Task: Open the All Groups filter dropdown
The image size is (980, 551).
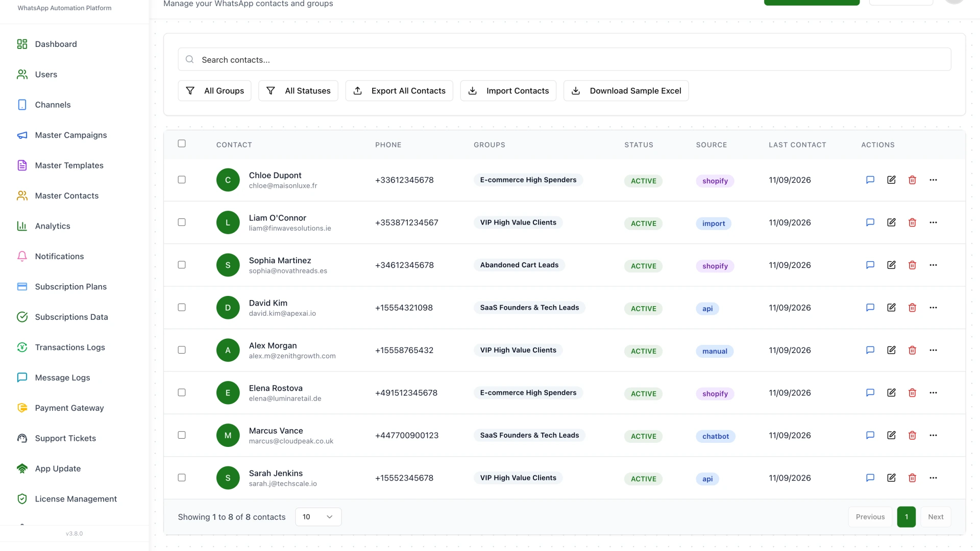Action: click(214, 91)
